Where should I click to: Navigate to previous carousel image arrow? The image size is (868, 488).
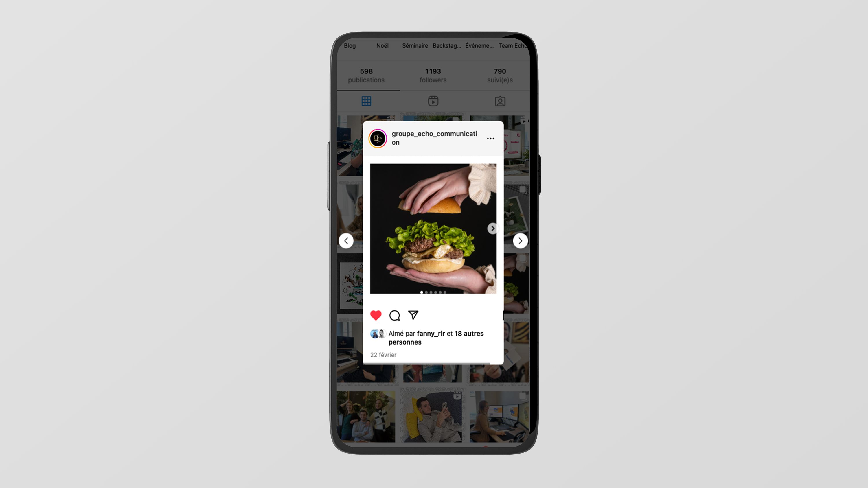(x=346, y=241)
